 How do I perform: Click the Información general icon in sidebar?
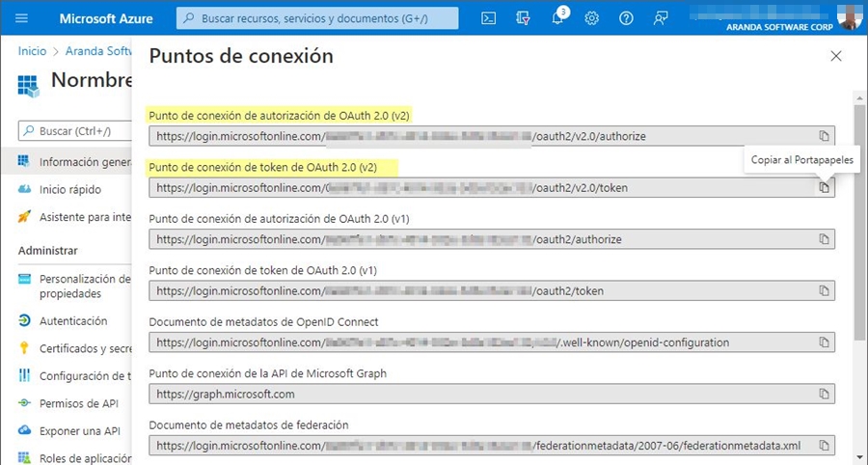tap(24, 161)
